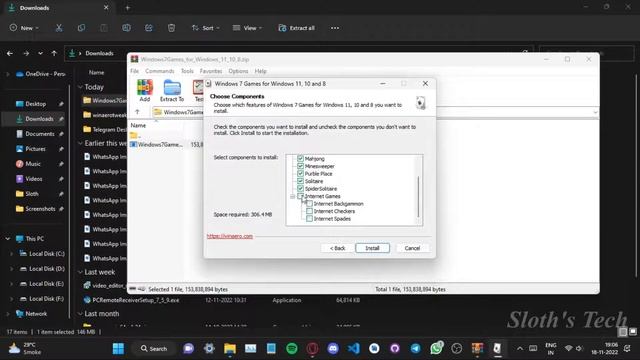Check the Internet Spades component
This screenshot has height=360, width=640.
point(309,218)
